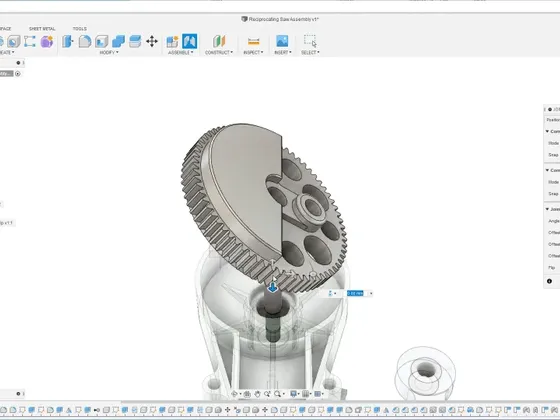Screen dimensions: 560x420
Task: Open the MODIFY dropdown menu
Action: [109, 52]
